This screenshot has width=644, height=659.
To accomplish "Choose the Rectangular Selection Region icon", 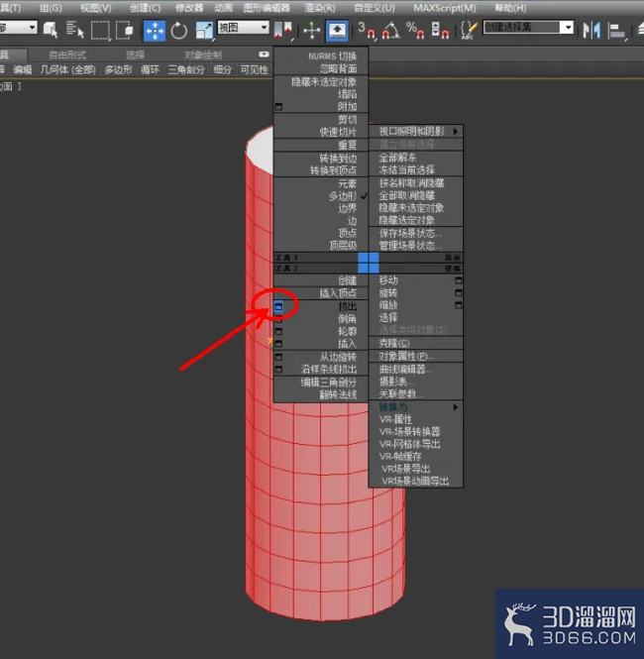I will (100, 31).
